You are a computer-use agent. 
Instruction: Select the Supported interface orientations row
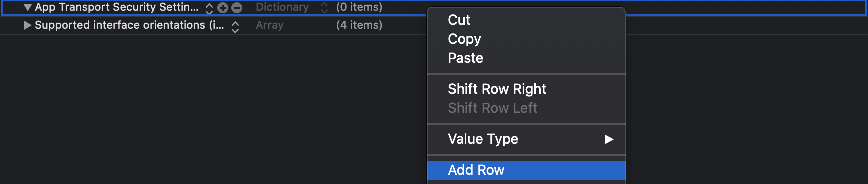tap(434, 25)
